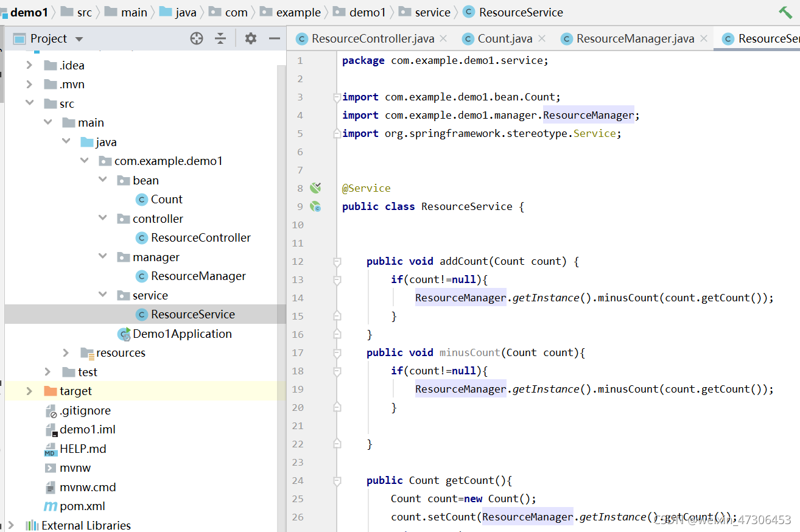Collapse the bean package
The image size is (800, 532).
[102, 180]
